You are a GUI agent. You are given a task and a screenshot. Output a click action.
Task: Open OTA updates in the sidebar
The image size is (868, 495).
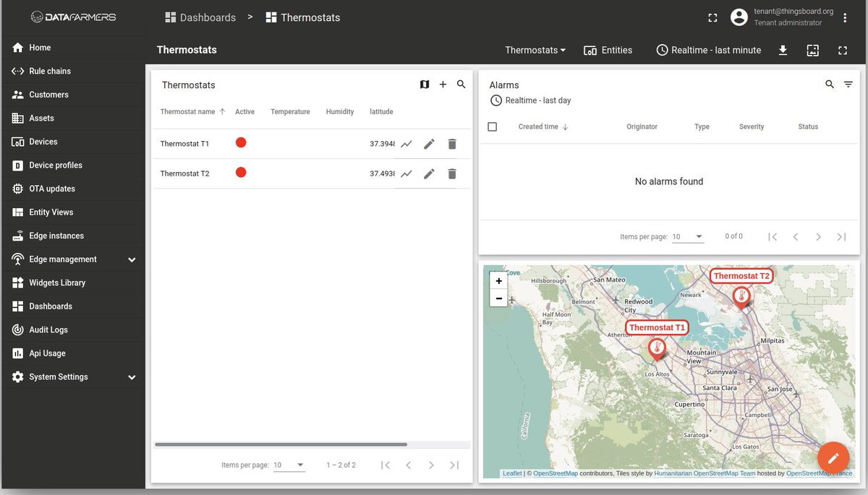(x=73, y=189)
